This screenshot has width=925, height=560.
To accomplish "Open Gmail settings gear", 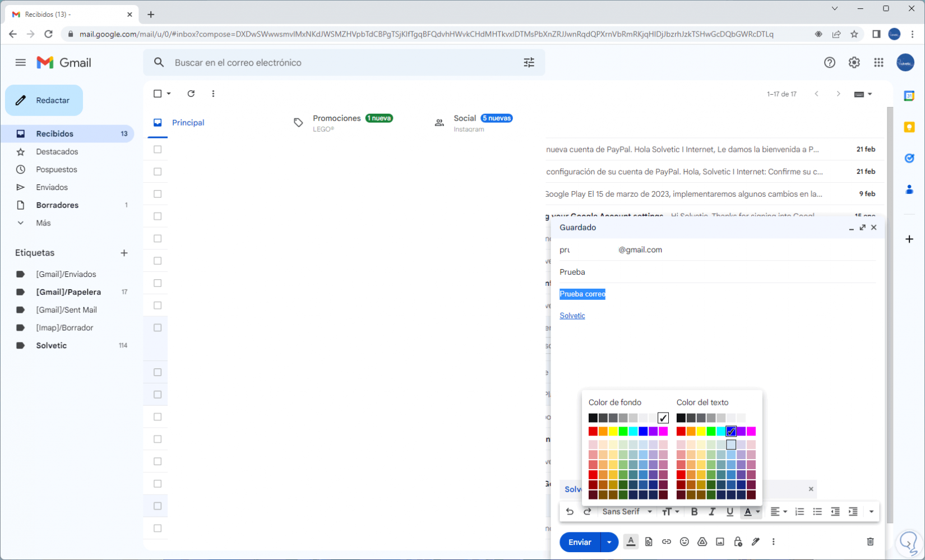I will pos(854,62).
